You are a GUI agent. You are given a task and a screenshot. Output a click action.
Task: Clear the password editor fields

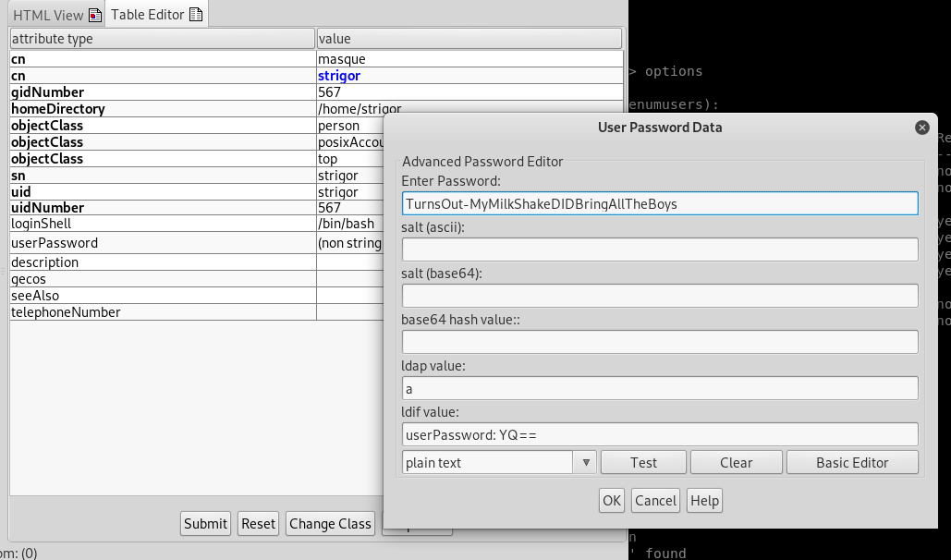tap(736, 461)
